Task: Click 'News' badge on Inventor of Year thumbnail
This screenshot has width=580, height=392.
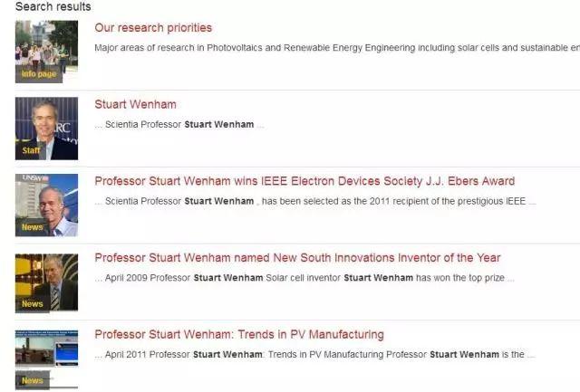Action: pyautogui.click(x=33, y=303)
